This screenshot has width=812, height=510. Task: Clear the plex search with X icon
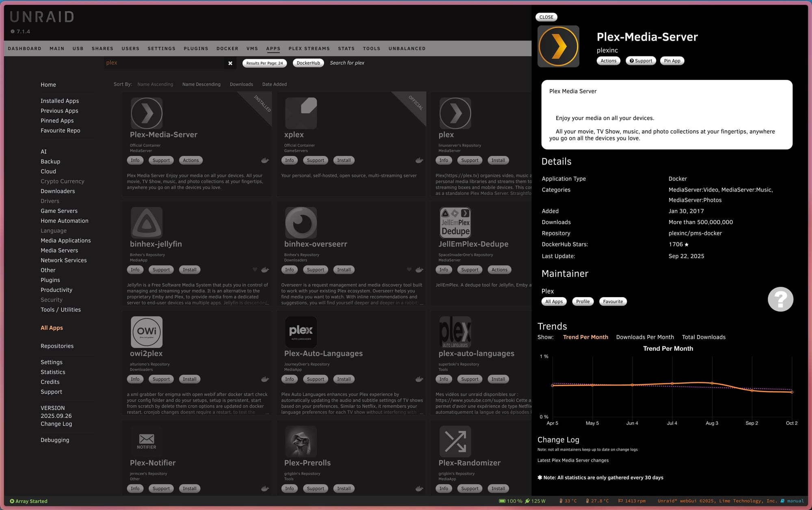(230, 63)
